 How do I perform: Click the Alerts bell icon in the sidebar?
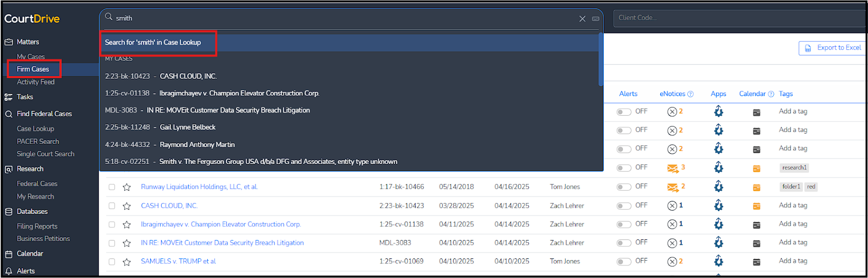tap(9, 271)
